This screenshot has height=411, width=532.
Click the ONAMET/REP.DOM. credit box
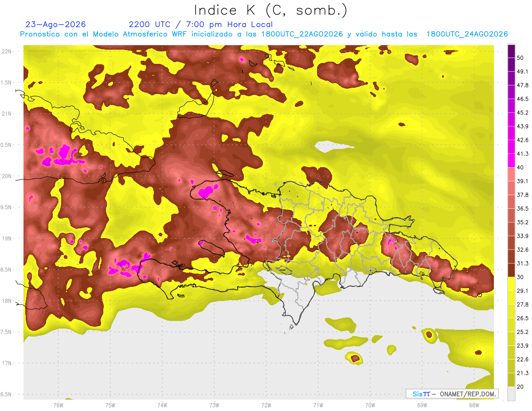[x=452, y=394]
